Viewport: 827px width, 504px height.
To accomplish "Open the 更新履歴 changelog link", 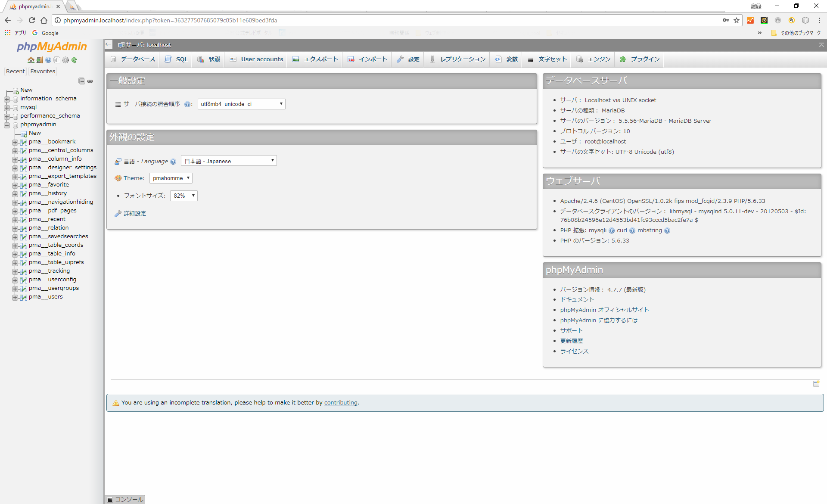I will tap(572, 341).
